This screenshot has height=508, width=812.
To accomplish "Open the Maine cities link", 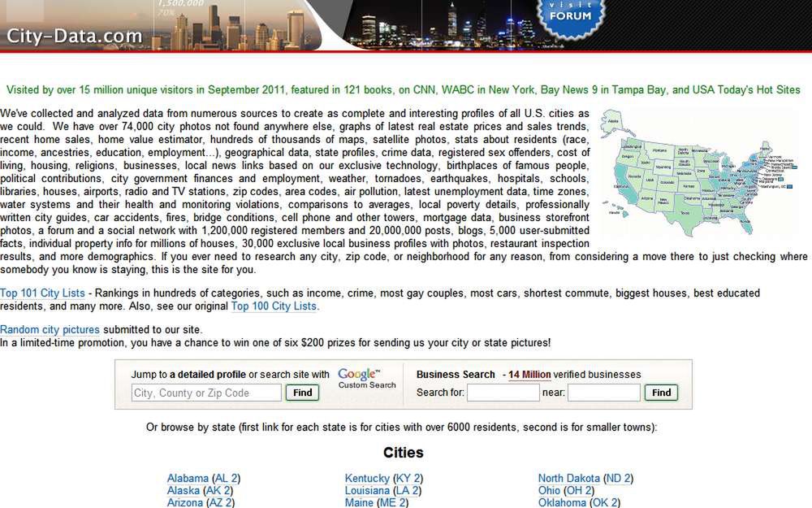I will (359, 503).
